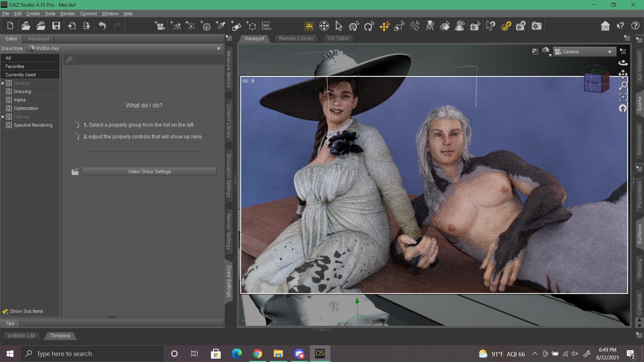Image resolution: width=644 pixels, height=362 pixels.
Task: Click the viewport orbit control icon
Action: [623, 63]
